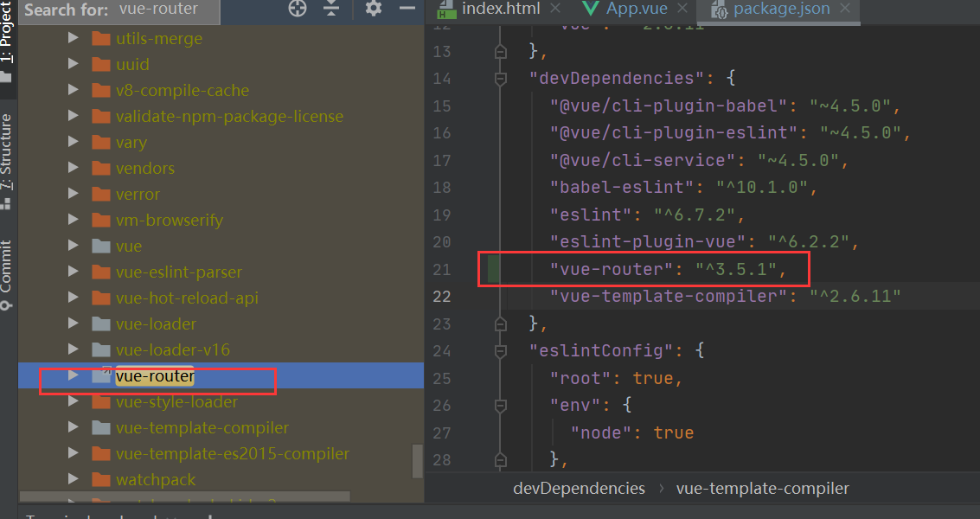Expand the vary folder

pyautogui.click(x=74, y=142)
